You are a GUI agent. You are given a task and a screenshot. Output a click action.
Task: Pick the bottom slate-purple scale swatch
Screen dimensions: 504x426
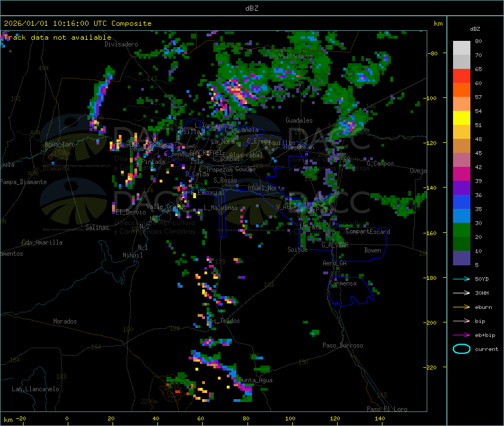click(x=461, y=258)
